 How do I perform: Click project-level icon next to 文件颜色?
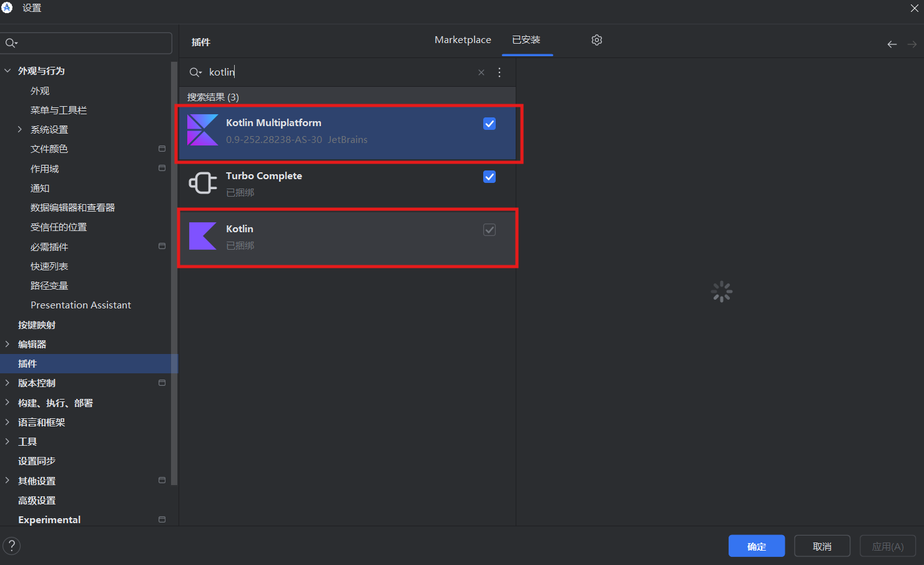162,149
